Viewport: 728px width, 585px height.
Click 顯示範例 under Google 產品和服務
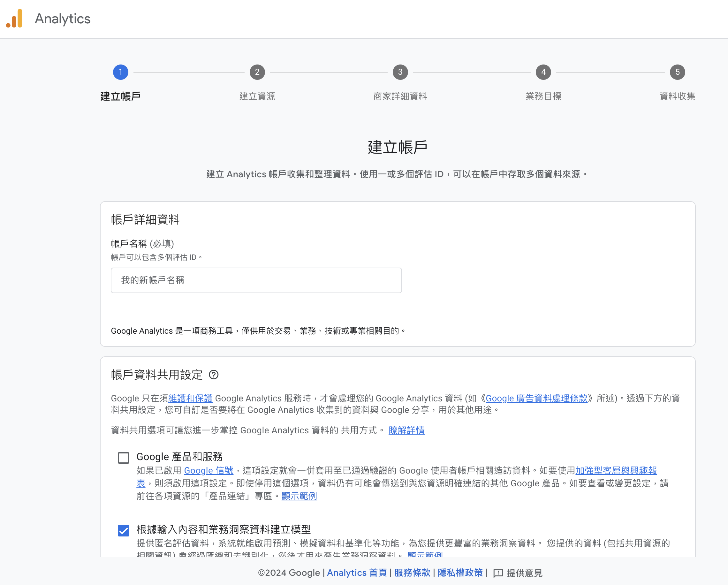(x=299, y=496)
